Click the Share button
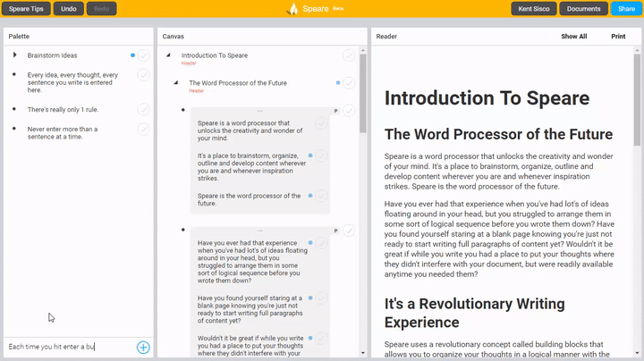Viewport: 644px width, 361px height. [626, 9]
